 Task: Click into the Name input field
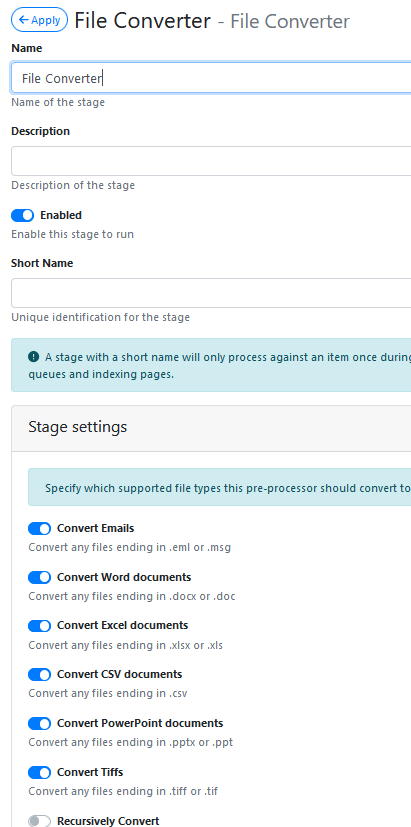pos(211,78)
